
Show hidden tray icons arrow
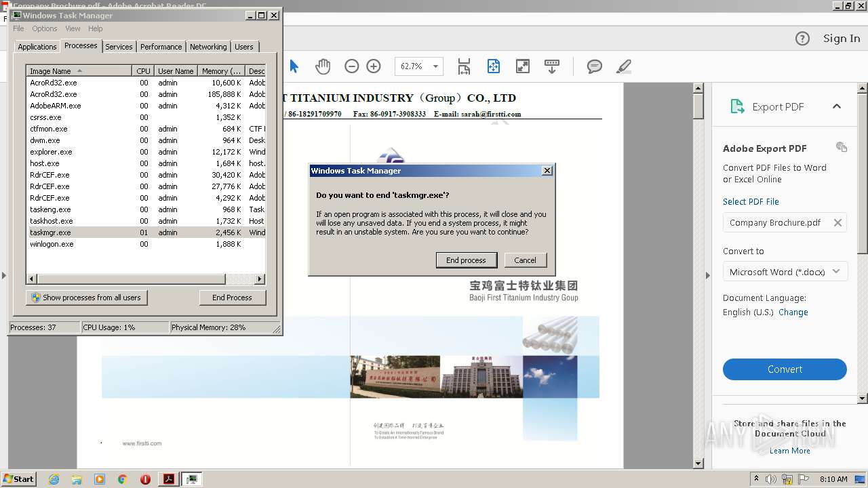coord(756,479)
